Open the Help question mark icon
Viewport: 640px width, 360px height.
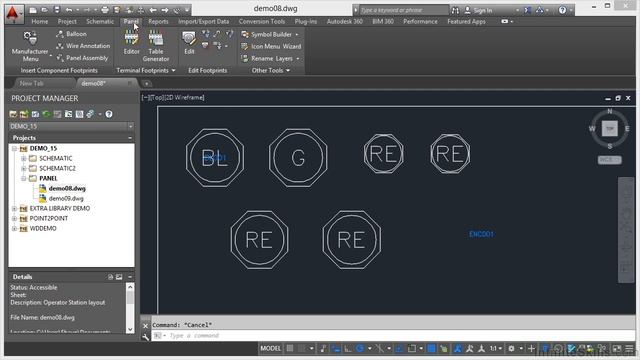[x=562, y=10]
